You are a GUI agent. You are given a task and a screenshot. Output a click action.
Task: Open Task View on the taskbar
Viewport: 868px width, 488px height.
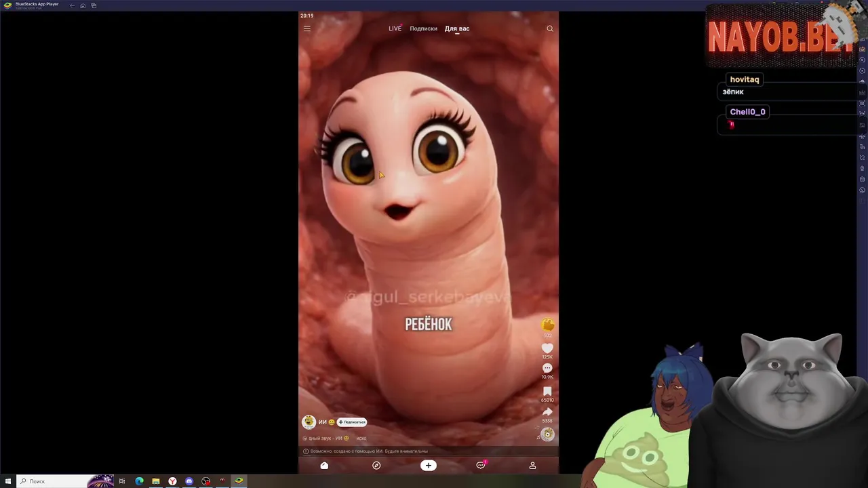(122, 481)
